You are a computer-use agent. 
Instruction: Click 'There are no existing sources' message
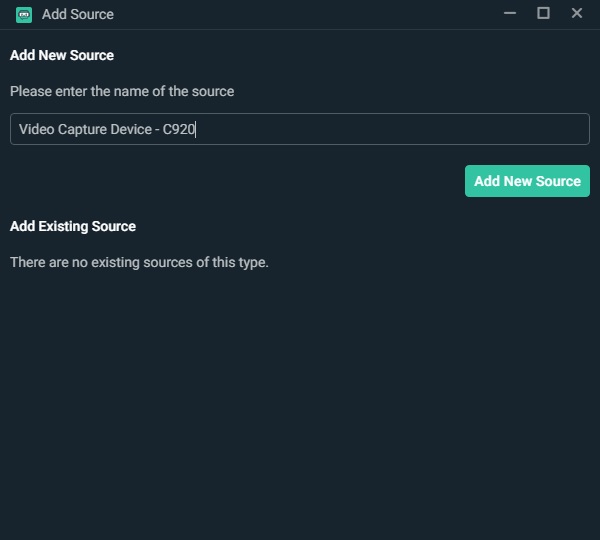tap(139, 263)
